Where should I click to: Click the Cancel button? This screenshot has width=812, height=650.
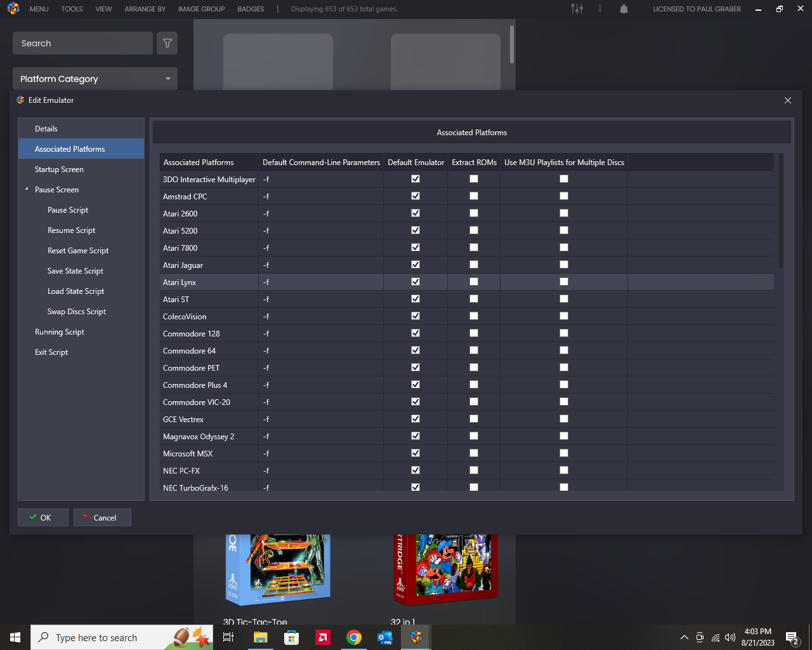tap(102, 517)
